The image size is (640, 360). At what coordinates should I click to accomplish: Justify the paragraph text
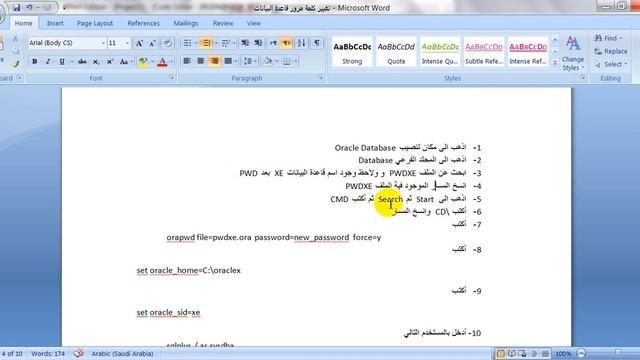228,61
